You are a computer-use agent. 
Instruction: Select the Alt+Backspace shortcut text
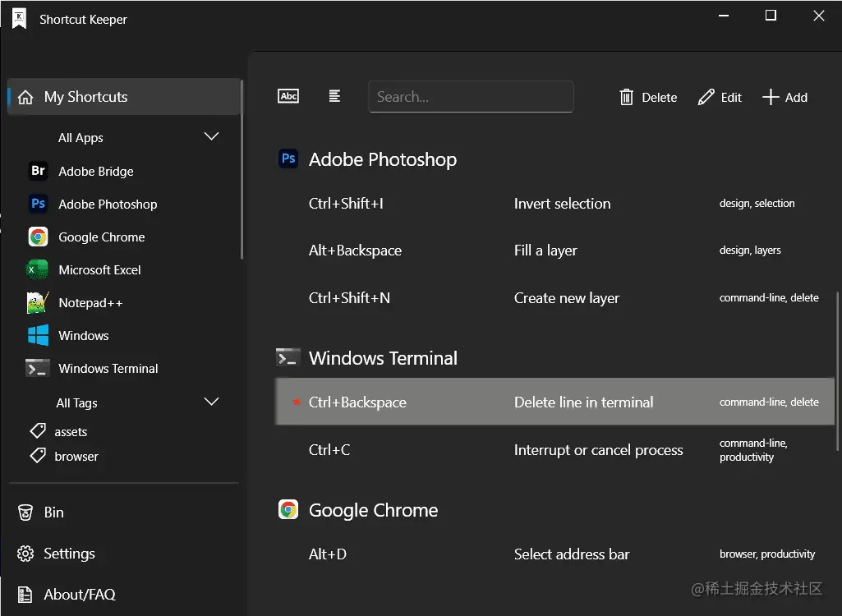pyautogui.click(x=355, y=251)
